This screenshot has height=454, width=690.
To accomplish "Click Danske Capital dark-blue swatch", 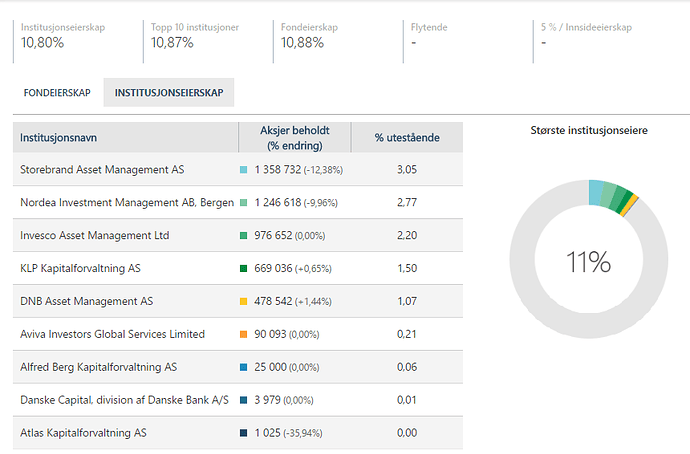I will [243, 400].
